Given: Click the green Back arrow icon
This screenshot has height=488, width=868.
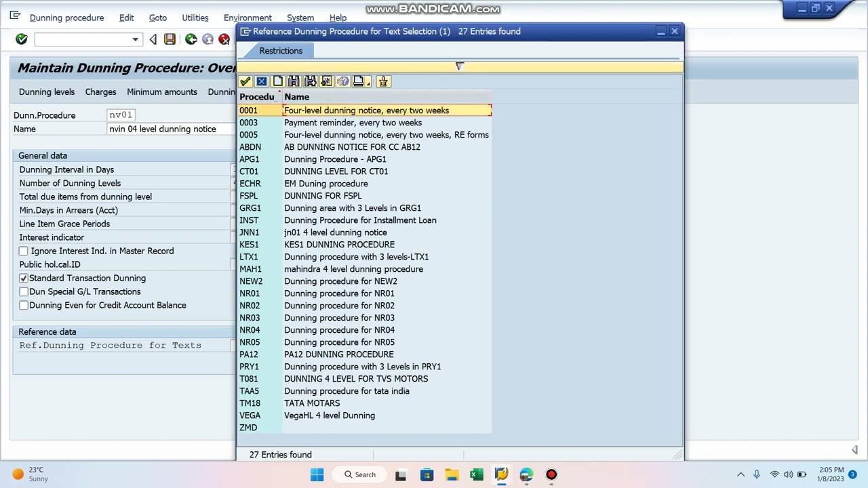Looking at the screenshot, I should (x=191, y=39).
